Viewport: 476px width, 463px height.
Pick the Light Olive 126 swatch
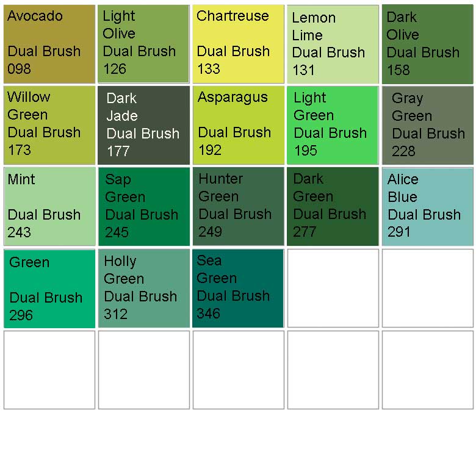(144, 44)
